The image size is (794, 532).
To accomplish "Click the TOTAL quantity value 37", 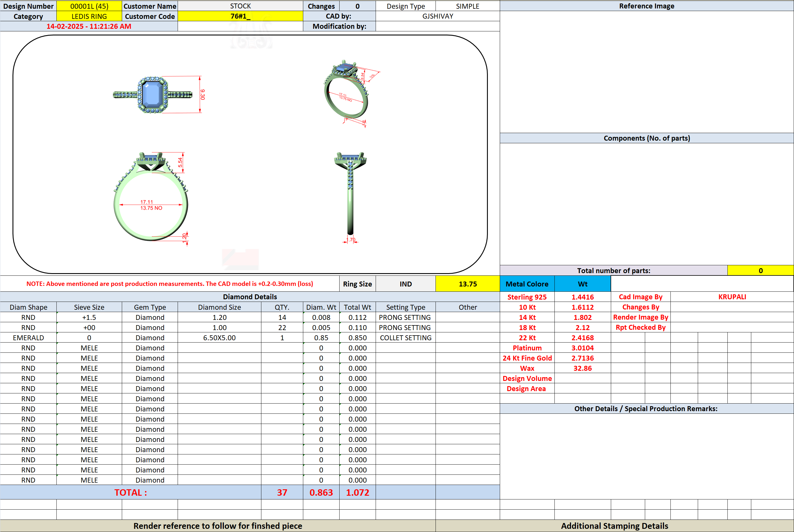I will (282, 492).
